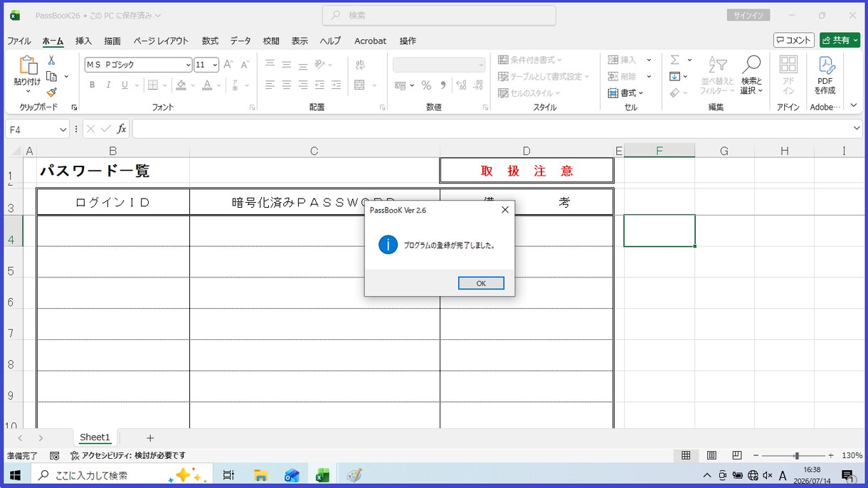
Task: Close the PassBooK Ver 2.6 dialog
Action: [x=504, y=210]
